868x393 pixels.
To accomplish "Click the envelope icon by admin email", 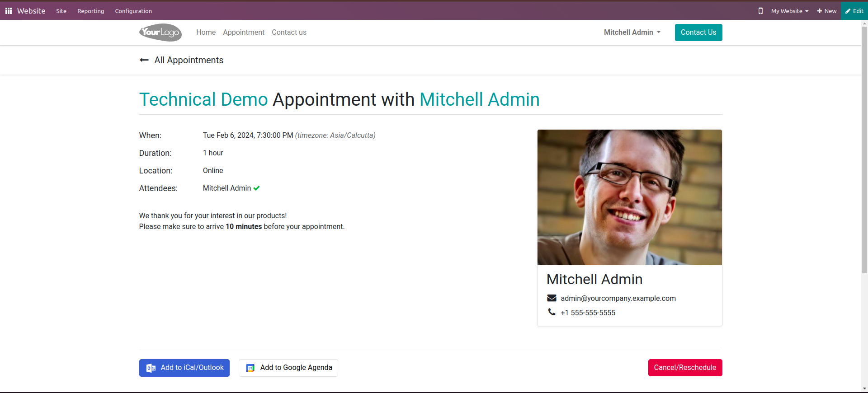I will [552, 298].
